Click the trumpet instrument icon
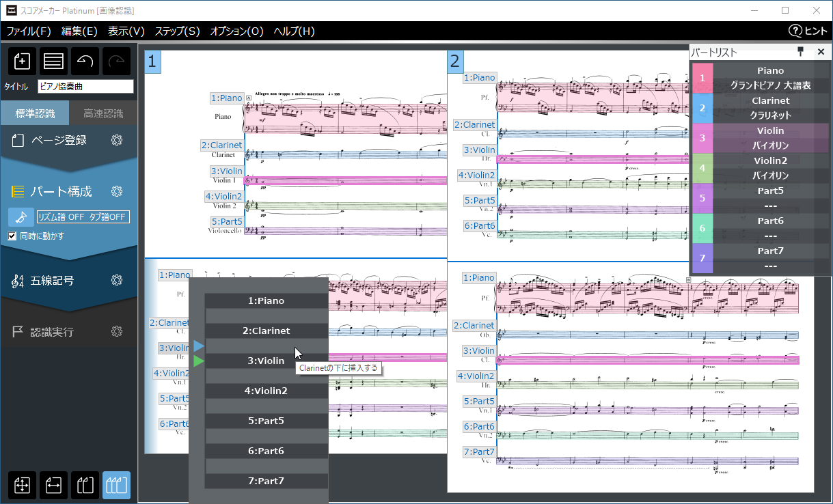Screen dimensions: 833x504 21,217
